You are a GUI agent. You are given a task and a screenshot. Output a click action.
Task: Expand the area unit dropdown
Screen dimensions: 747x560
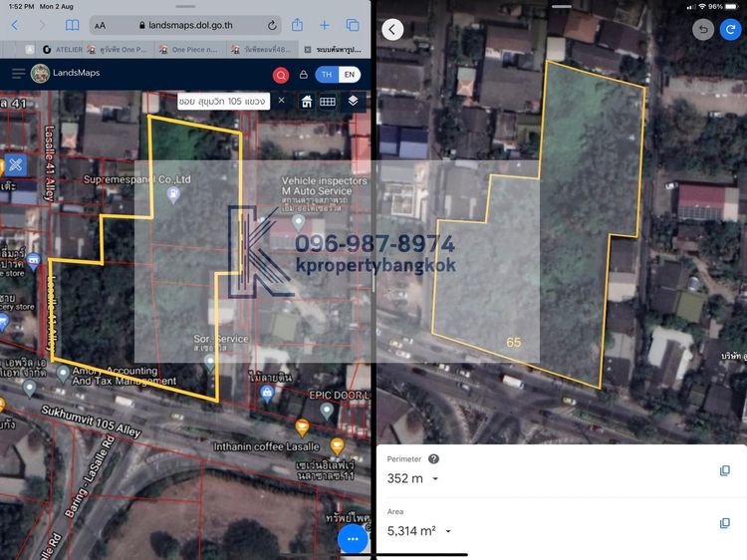(x=449, y=532)
